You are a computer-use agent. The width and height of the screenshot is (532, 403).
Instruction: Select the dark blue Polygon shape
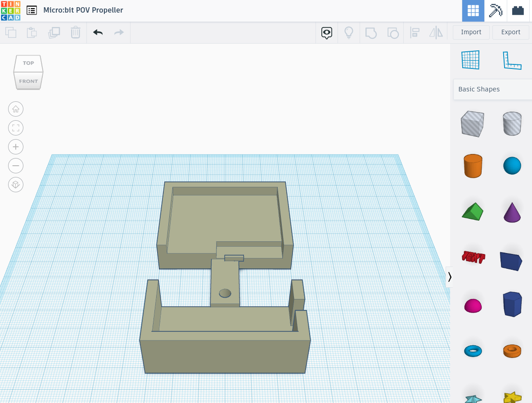tap(512, 304)
